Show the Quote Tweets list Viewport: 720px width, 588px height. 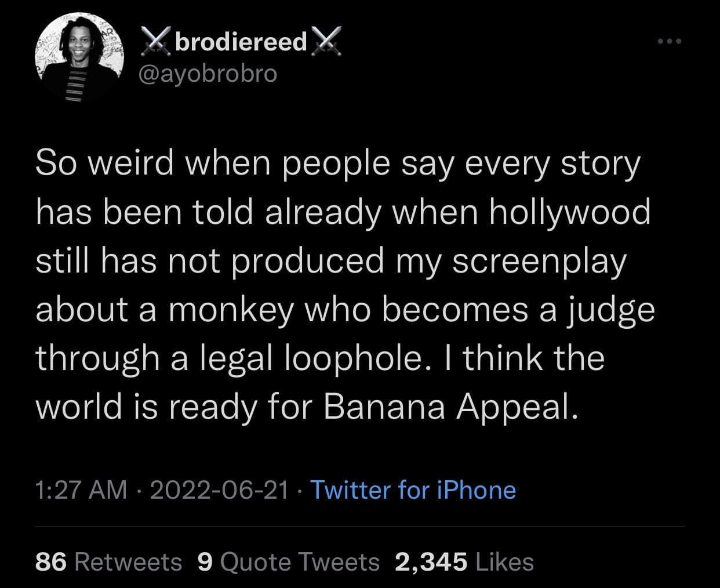pos(300,561)
